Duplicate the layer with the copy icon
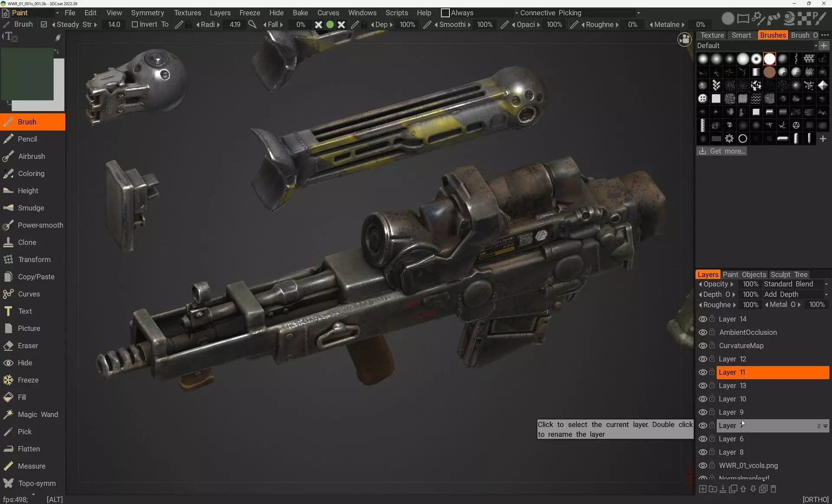The width and height of the screenshot is (832, 504). click(733, 489)
